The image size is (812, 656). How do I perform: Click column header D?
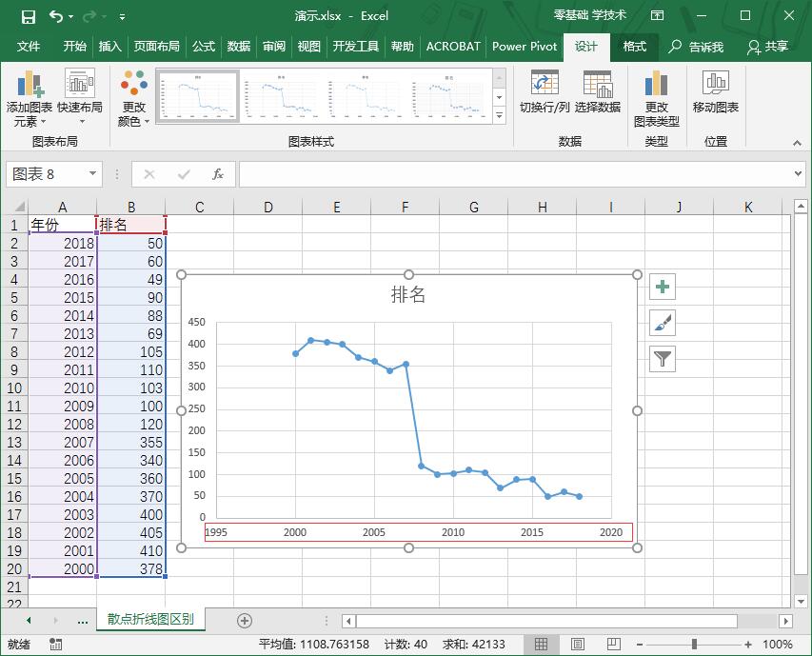click(267, 208)
